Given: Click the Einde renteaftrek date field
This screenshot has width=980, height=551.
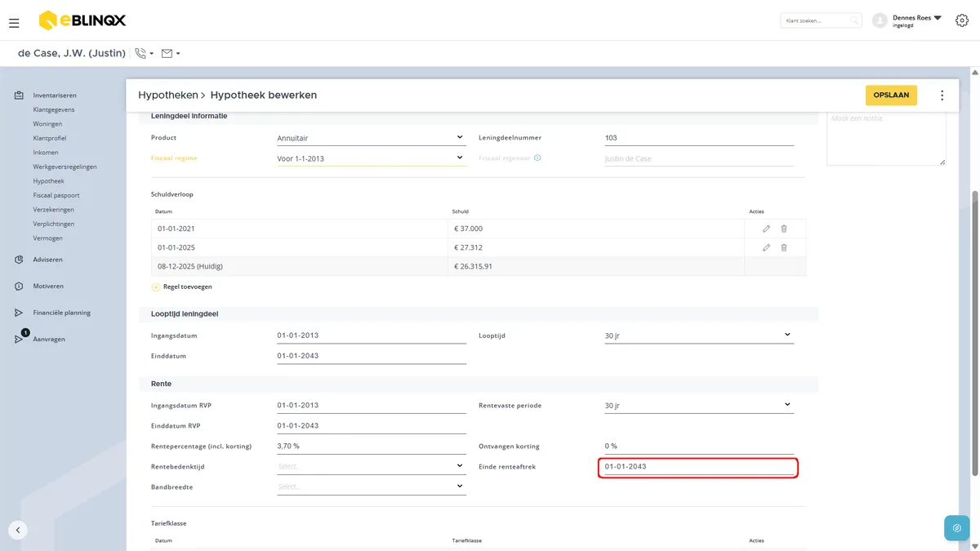Looking at the screenshot, I should tap(699, 467).
